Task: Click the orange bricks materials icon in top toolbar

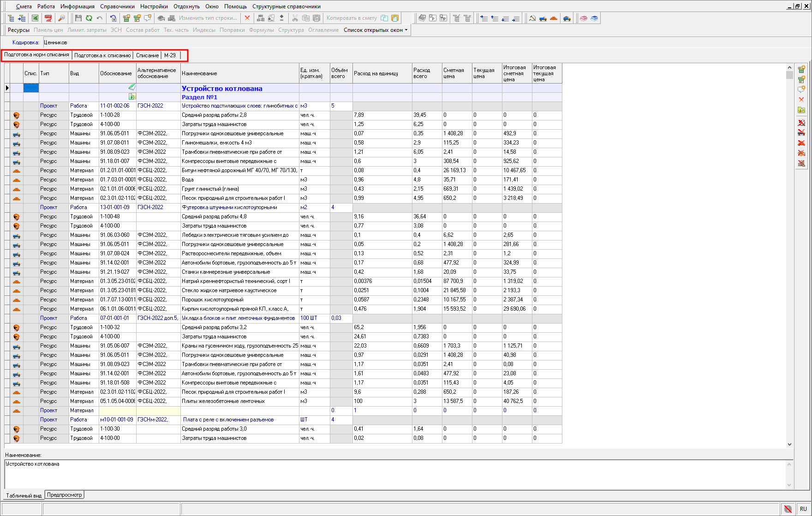Action: 554,18
